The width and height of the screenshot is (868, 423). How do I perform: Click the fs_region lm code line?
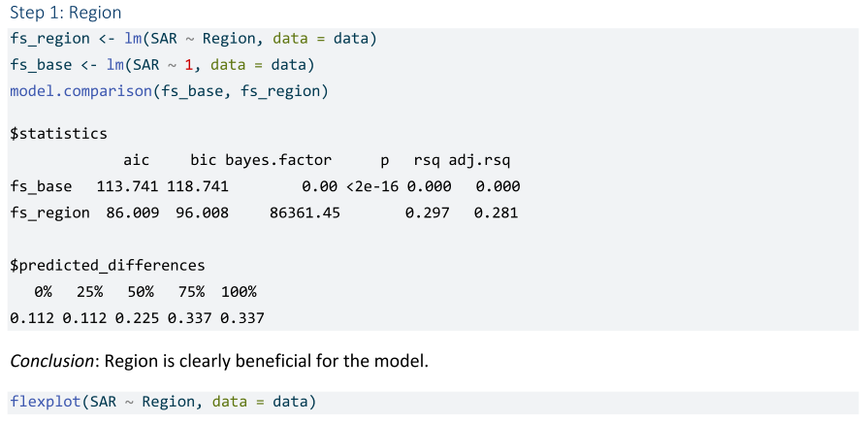click(x=193, y=40)
